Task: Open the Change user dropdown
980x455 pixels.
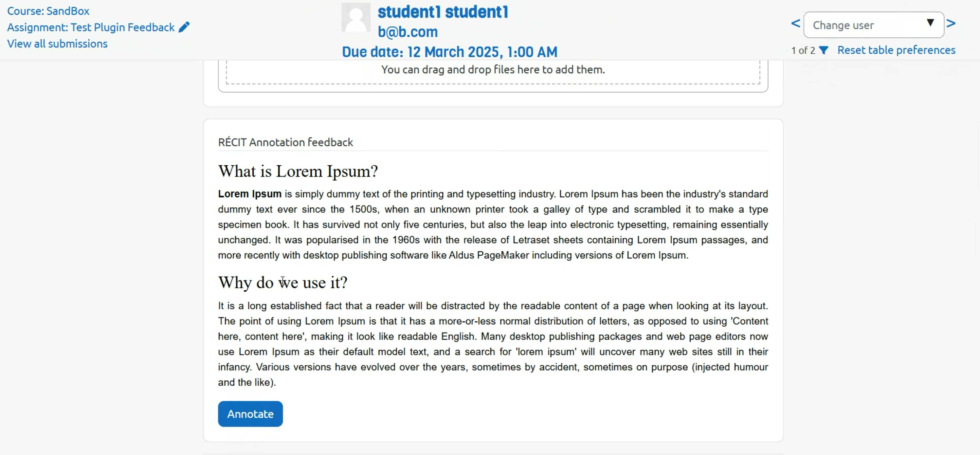Action: click(867, 25)
